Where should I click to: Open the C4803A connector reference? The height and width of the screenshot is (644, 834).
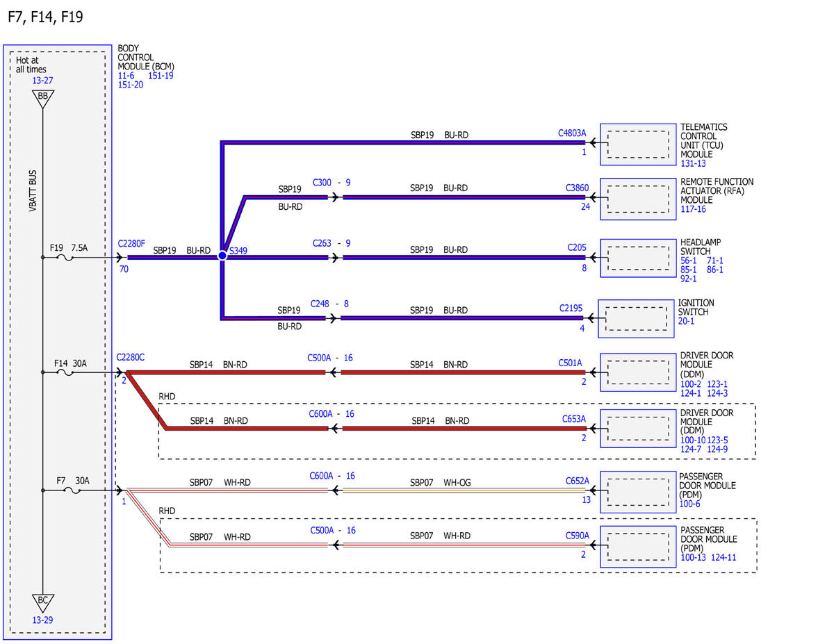click(x=572, y=132)
